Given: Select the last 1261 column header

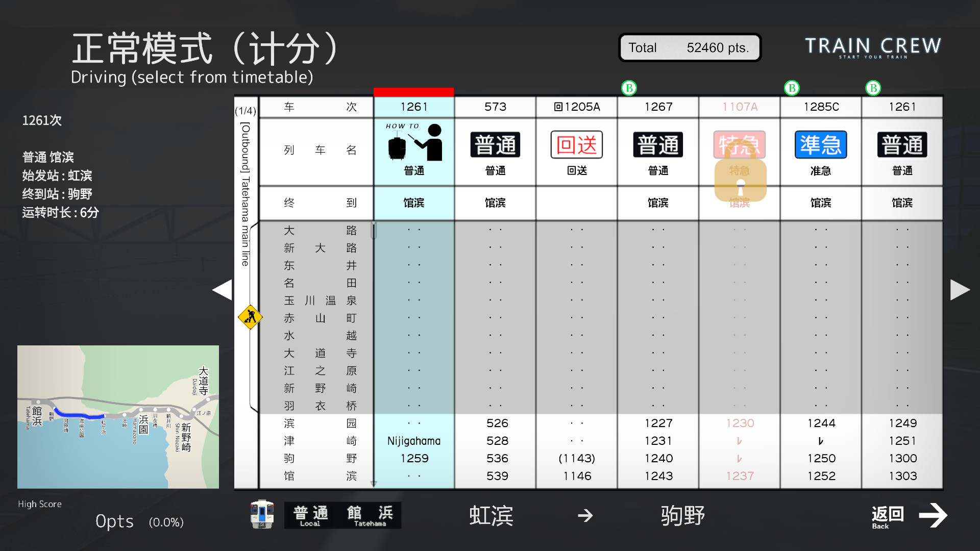Looking at the screenshot, I should point(902,107).
